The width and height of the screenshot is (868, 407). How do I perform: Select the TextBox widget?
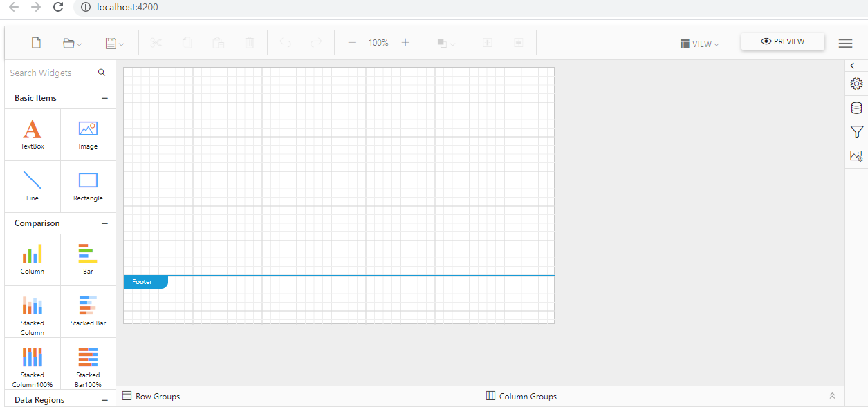tap(33, 135)
